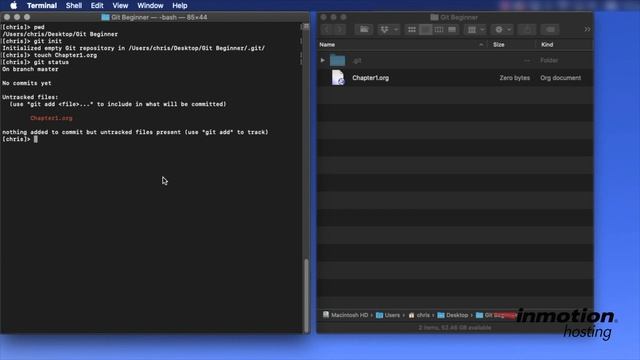The height and width of the screenshot is (360, 640).
Task: Click Users folder in the path bar
Action: (388, 315)
